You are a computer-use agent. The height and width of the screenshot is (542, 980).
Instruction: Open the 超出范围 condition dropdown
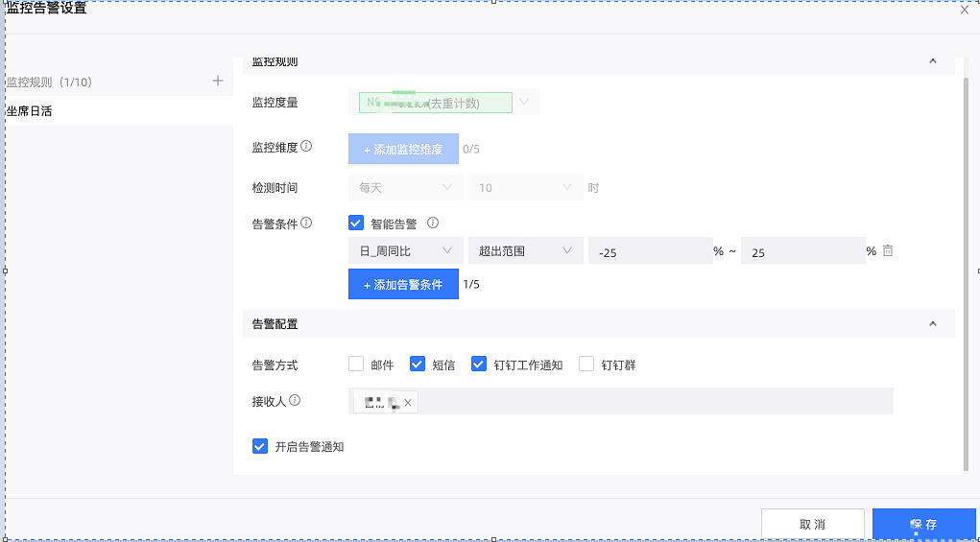coord(525,250)
